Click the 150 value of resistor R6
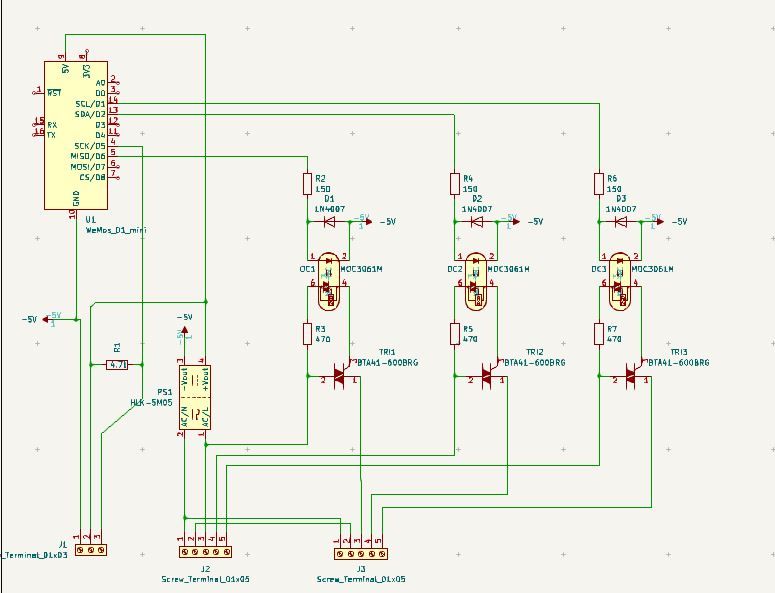Viewport: 775px width, 593px height. click(614, 189)
